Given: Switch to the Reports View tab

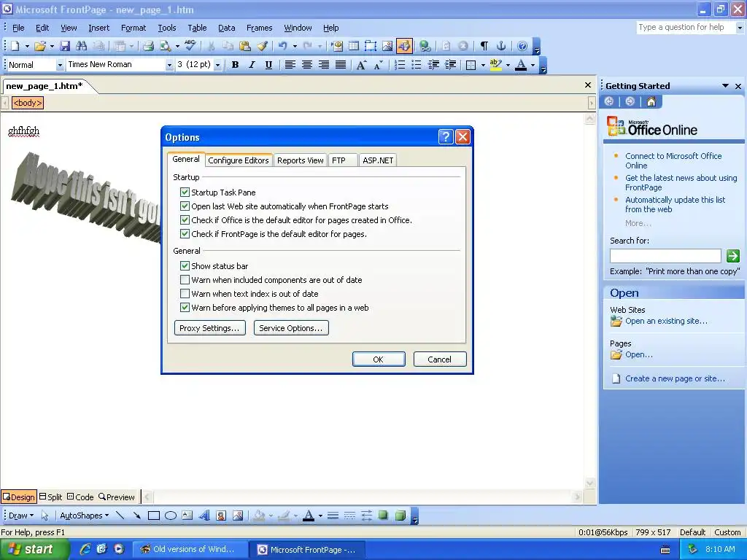Looking at the screenshot, I should point(300,160).
